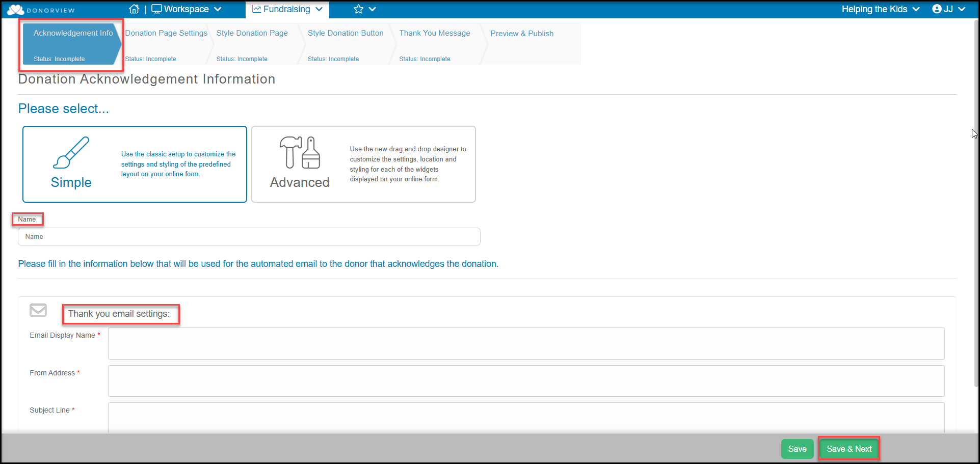Click the favorites star icon

click(x=359, y=9)
